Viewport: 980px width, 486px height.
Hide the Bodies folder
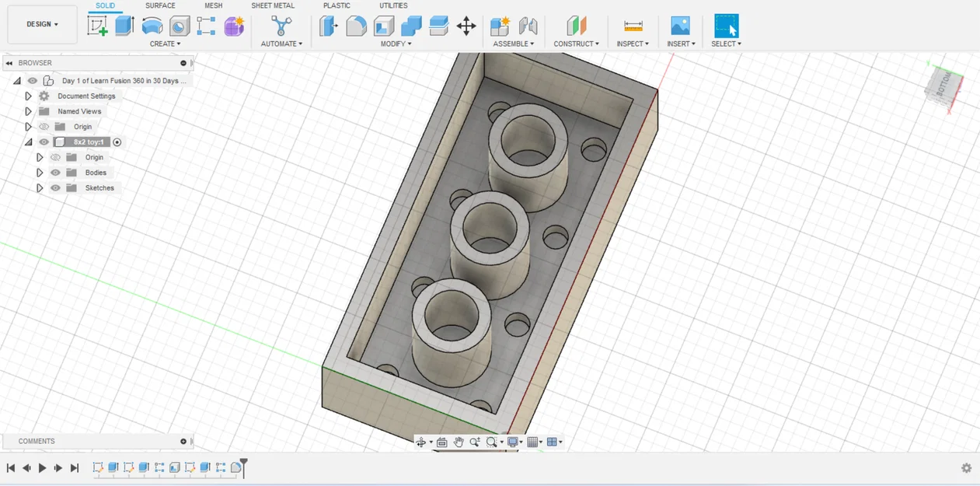coord(55,173)
